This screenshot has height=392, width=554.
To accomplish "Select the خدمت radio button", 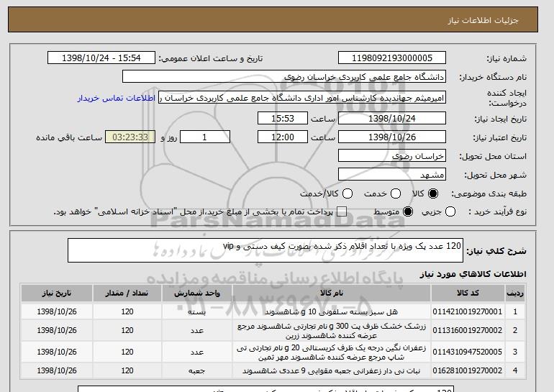I will [x=396, y=193].
